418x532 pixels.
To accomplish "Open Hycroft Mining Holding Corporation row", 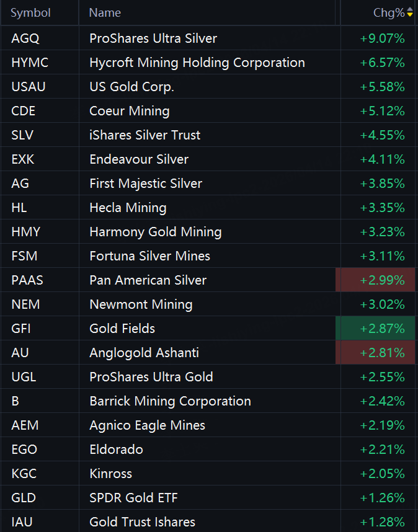I will pos(197,63).
